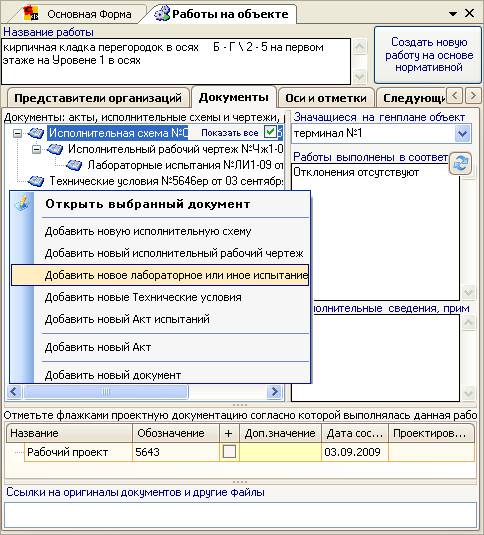Check the box in Рабочий проект row
Viewport: 484px width, 535px height.
(x=229, y=452)
